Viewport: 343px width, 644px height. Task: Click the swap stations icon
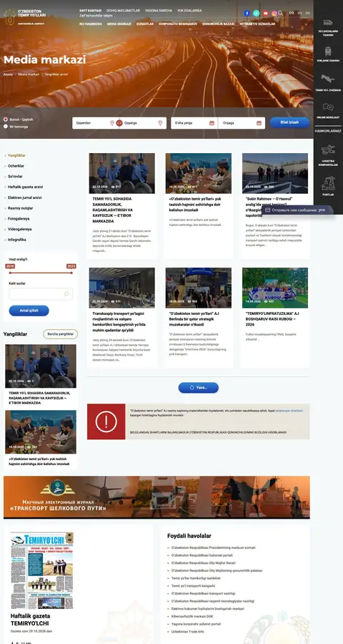[x=119, y=123]
